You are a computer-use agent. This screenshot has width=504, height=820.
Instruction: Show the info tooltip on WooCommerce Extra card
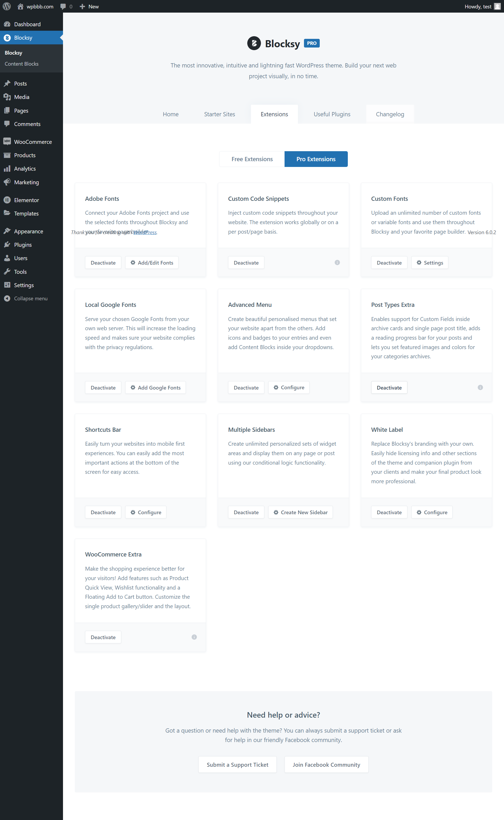pos(194,637)
